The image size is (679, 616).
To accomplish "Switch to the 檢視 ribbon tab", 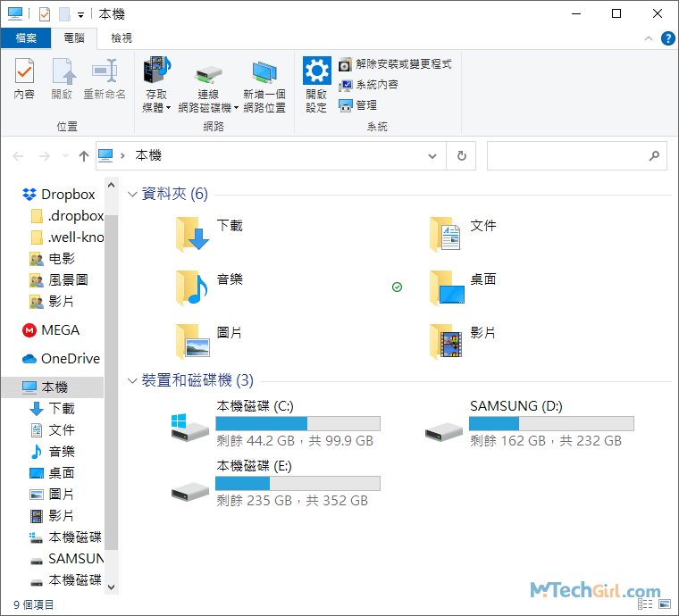I will [x=122, y=38].
